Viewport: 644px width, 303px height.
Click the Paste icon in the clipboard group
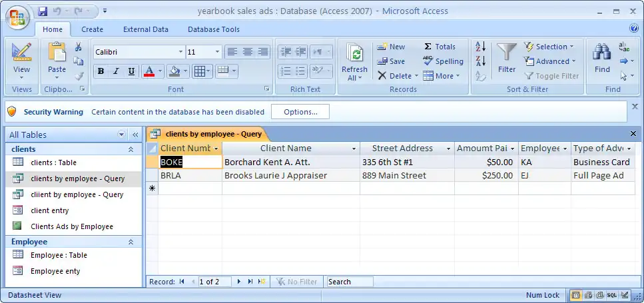pos(57,53)
